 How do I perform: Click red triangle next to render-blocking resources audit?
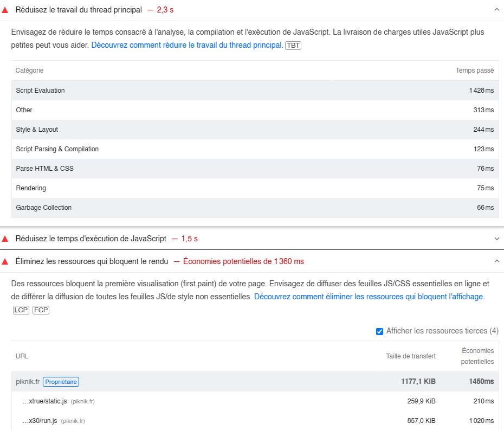tap(5, 262)
